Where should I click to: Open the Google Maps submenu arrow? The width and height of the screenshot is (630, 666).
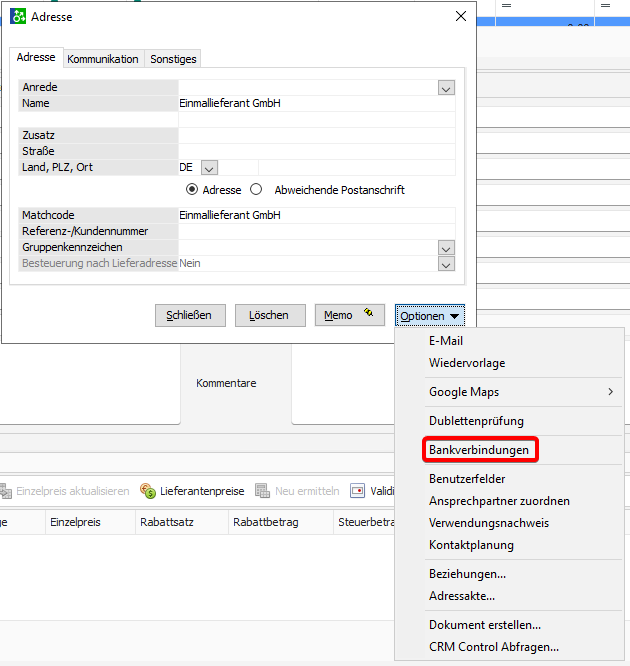[x=610, y=392]
